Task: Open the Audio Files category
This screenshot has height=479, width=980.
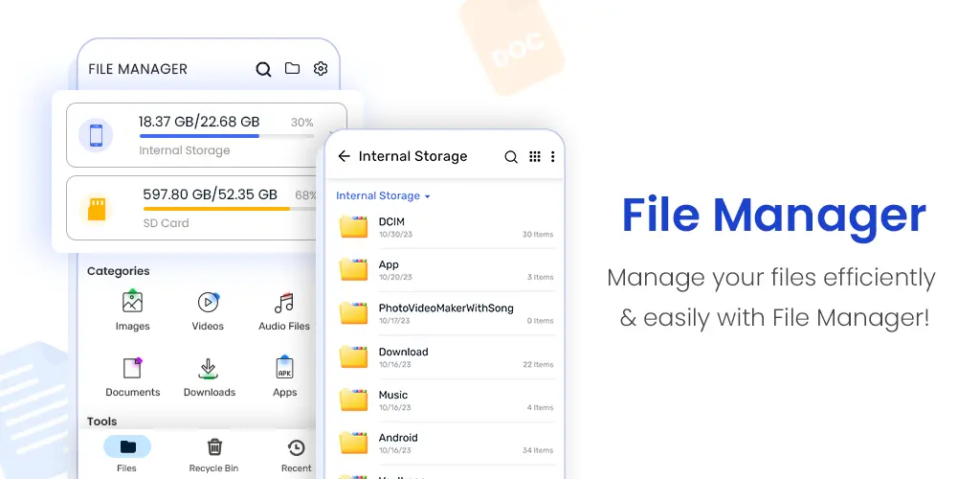Action: [x=284, y=310]
